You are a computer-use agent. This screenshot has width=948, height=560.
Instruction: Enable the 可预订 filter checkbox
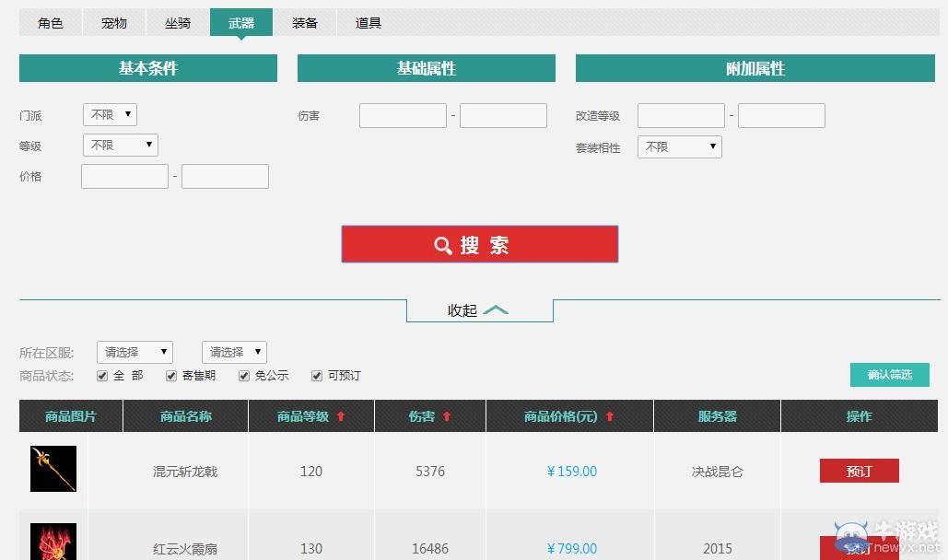317,376
